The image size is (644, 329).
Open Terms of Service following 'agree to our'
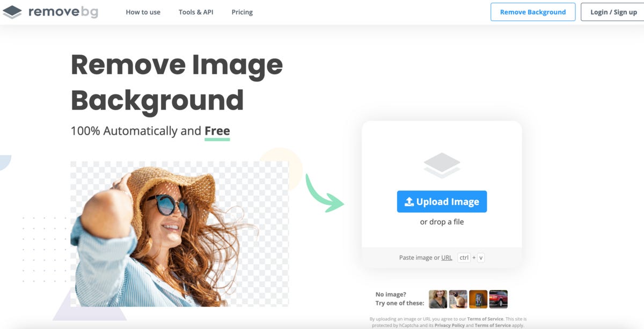pyautogui.click(x=485, y=319)
